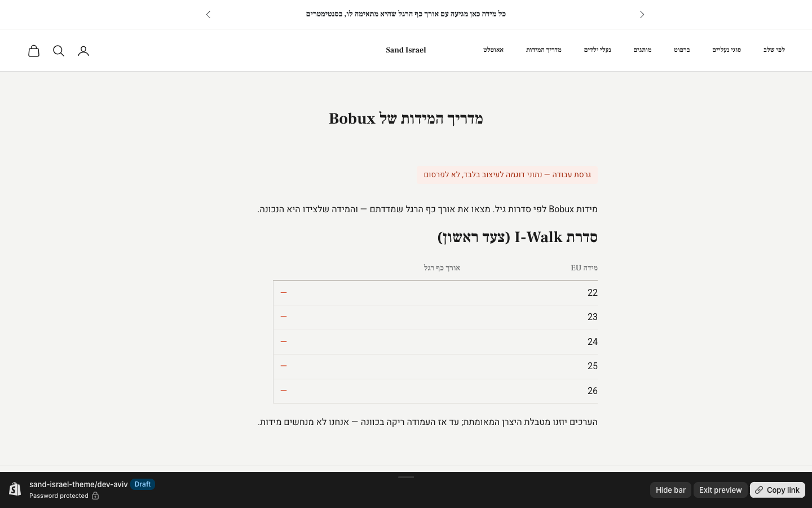Screen dimensions: 812x508
Task: Open the shopping bag cart icon
Action: click(x=34, y=51)
